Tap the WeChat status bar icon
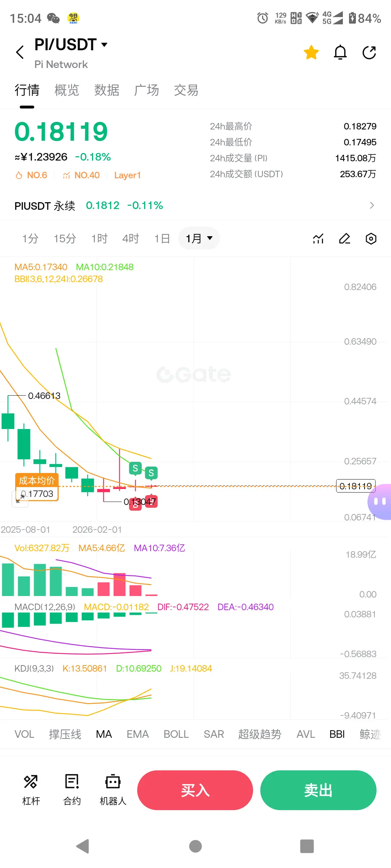This screenshot has width=391, height=868. 54,18
